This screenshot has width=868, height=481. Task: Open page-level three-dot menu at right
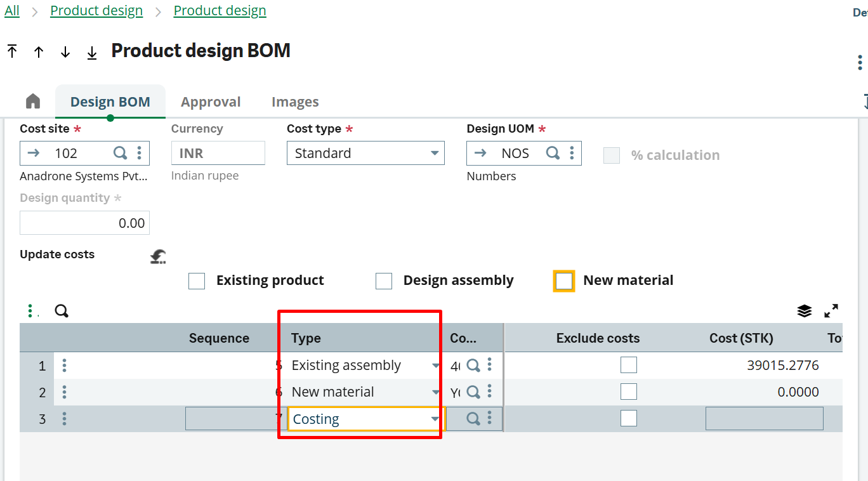[x=860, y=62]
